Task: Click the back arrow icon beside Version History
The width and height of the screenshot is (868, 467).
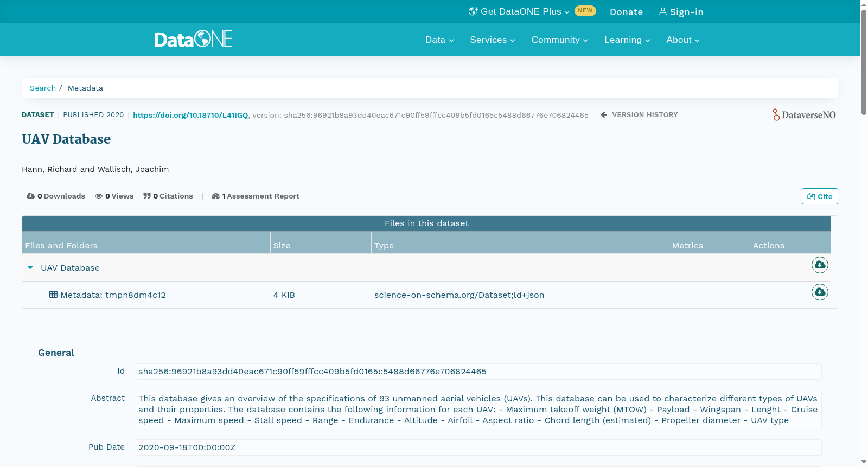Action: tap(604, 115)
